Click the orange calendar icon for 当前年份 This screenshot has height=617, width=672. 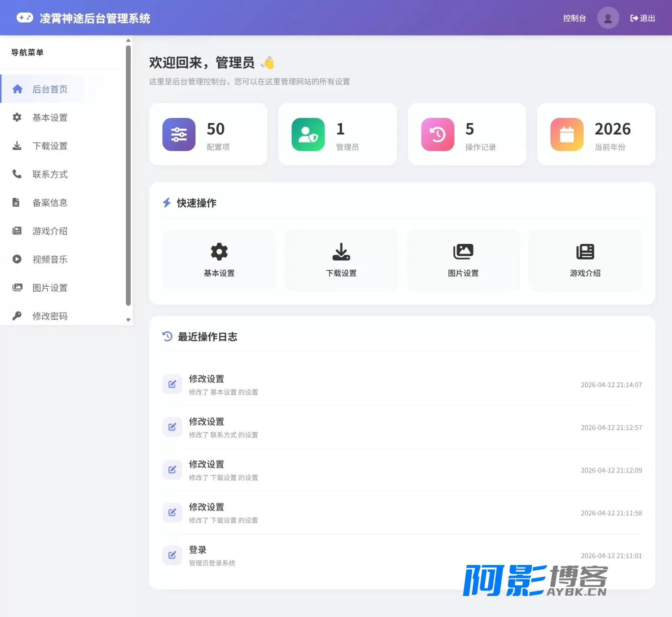[567, 134]
